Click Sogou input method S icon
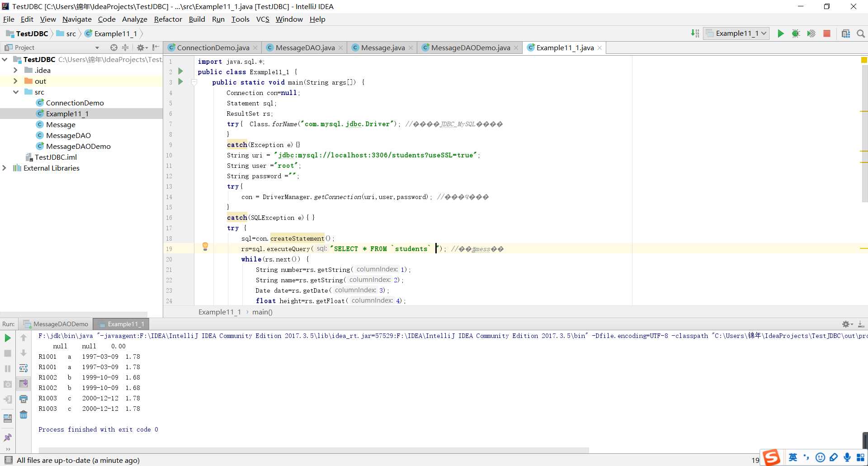 pos(772,457)
